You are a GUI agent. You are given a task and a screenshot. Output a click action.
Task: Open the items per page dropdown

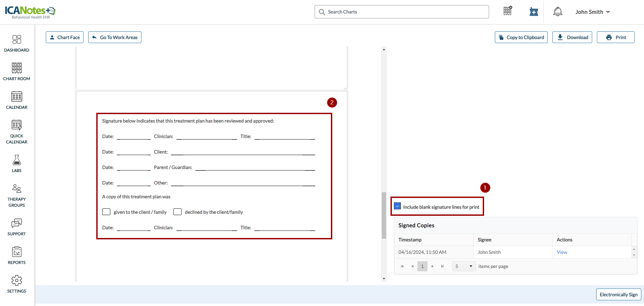[464, 266]
